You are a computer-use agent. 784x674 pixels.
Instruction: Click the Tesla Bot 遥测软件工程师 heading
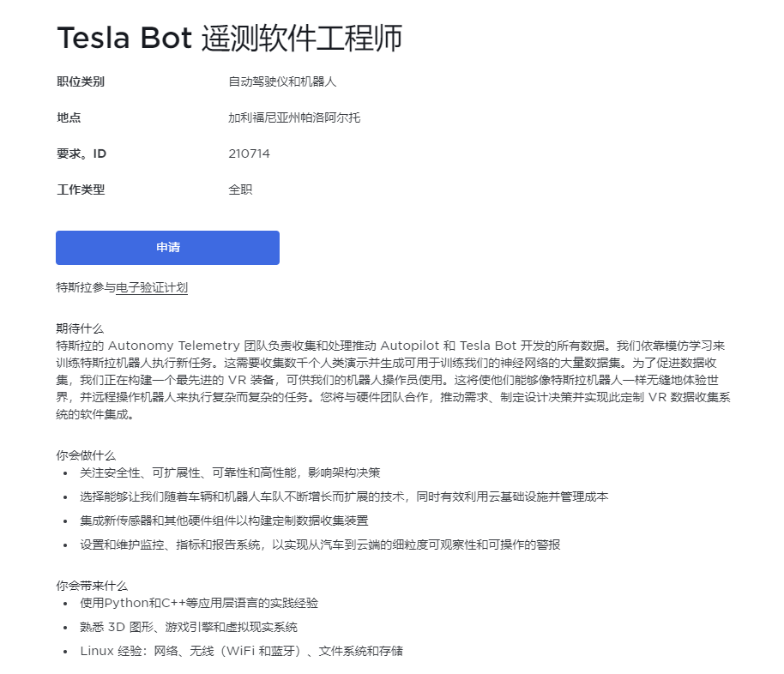point(230,38)
